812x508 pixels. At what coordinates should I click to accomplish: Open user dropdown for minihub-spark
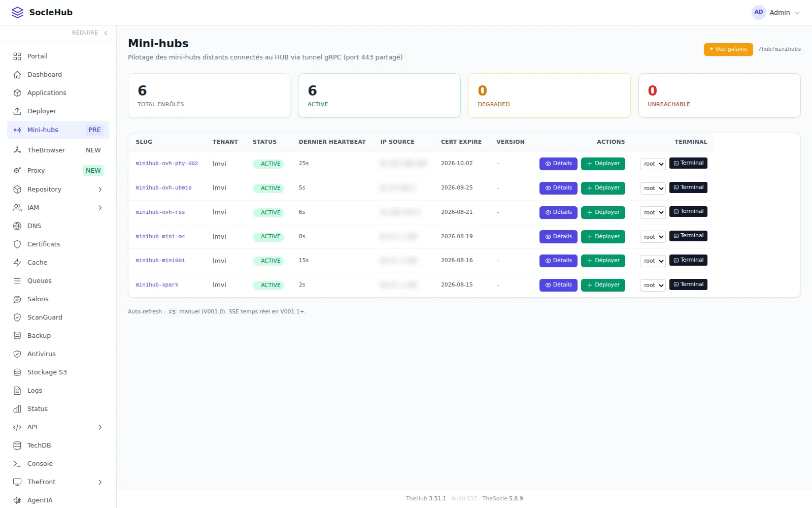653,285
